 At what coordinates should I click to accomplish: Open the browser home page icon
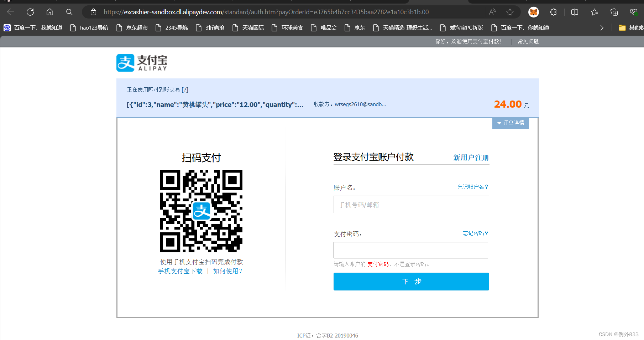50,12
